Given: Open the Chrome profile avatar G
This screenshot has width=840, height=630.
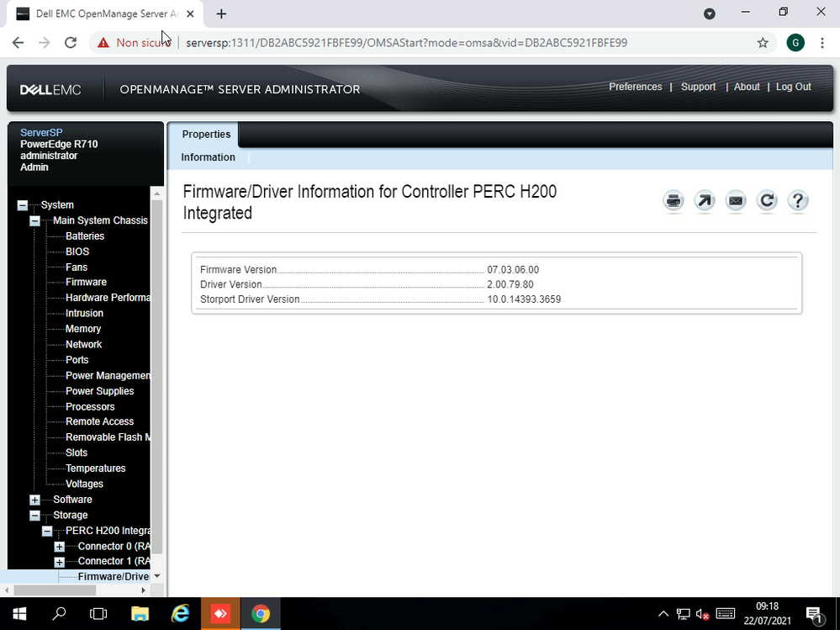Looking at the screenshot, I should point(795,43).
